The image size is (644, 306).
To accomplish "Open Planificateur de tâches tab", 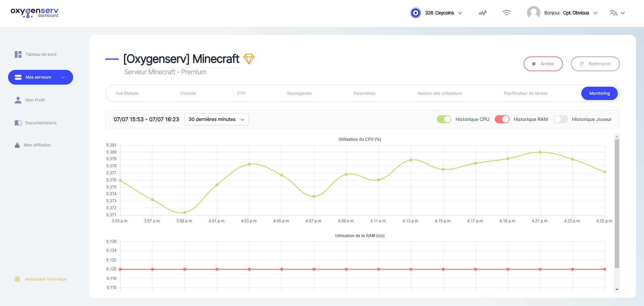I will pyautogui.click(x=526, y=93).
